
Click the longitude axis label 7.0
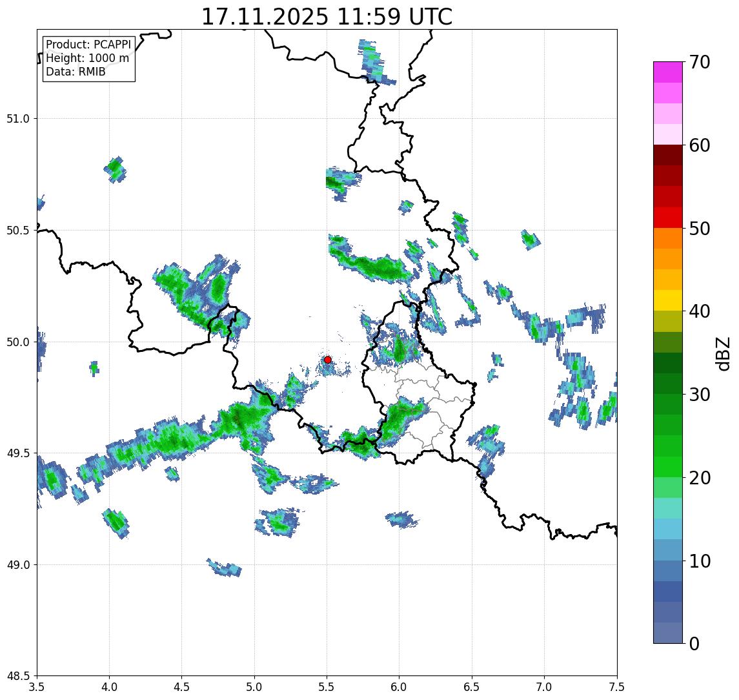pos(544,687)
